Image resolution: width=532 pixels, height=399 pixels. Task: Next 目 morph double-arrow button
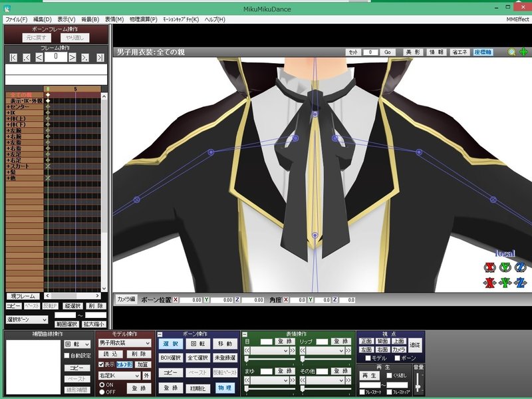pos(293,350)
